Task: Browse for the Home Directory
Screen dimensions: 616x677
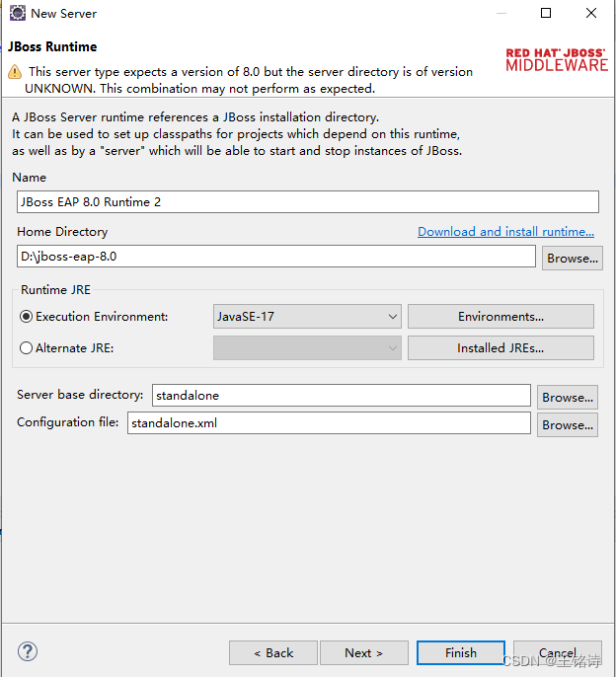Action: click(x=573, y=259)
